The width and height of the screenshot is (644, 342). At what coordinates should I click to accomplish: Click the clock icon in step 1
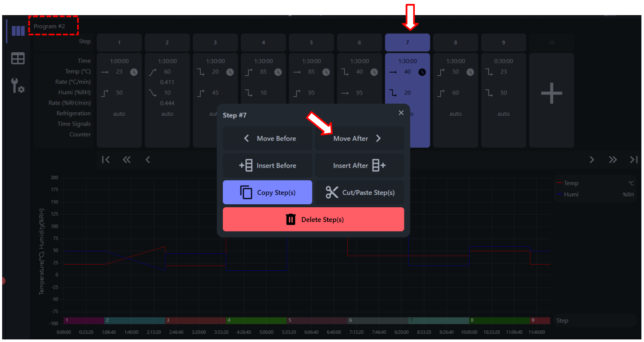pos(134,72)
